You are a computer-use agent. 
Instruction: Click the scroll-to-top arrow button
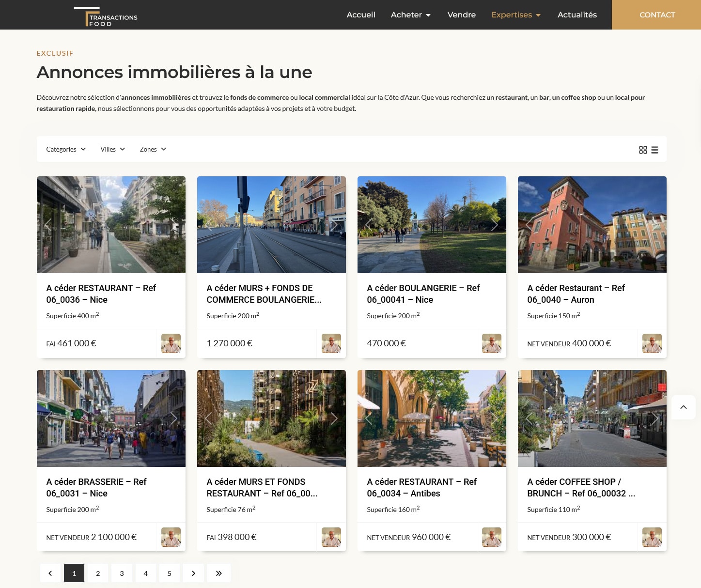(x=683, y=407)
